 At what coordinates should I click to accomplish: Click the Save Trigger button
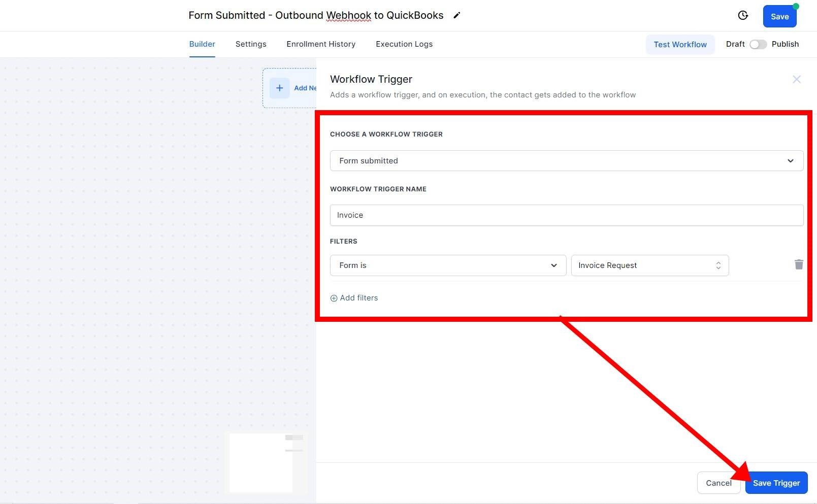[x=776, y=483]
